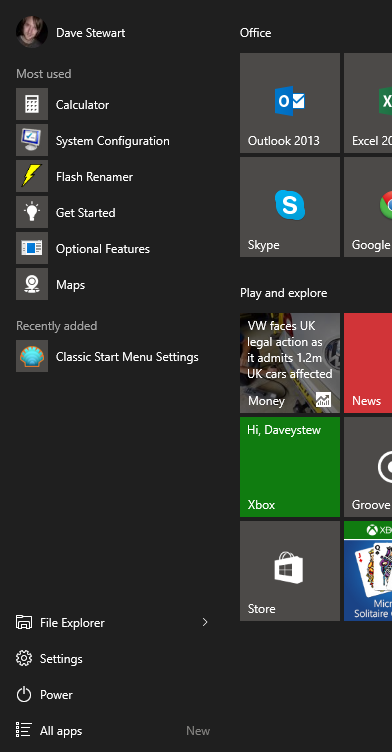Open the green Xbox tile

[x=290, y=467]
